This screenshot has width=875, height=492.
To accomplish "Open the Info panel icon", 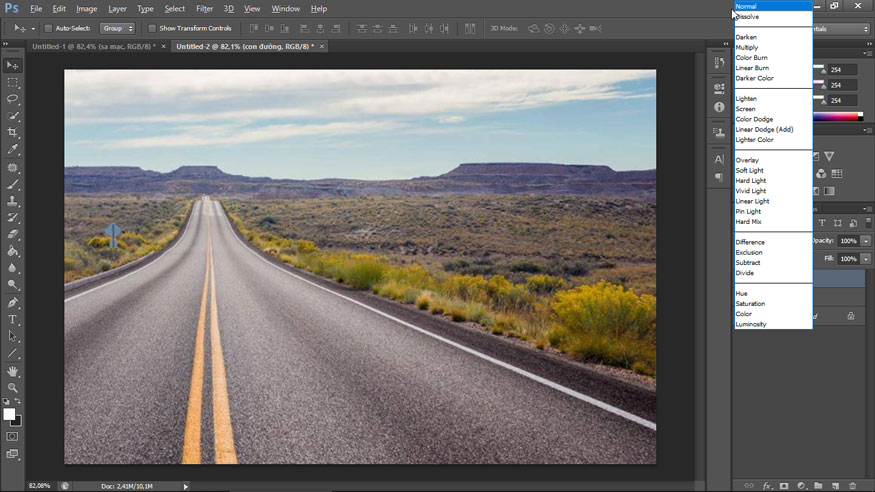I will tap(719, 107).
